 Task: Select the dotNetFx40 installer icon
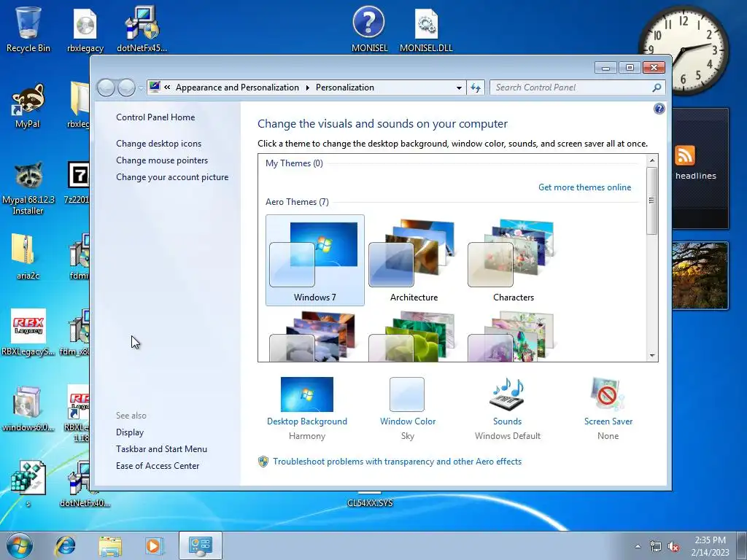(85, 483)
